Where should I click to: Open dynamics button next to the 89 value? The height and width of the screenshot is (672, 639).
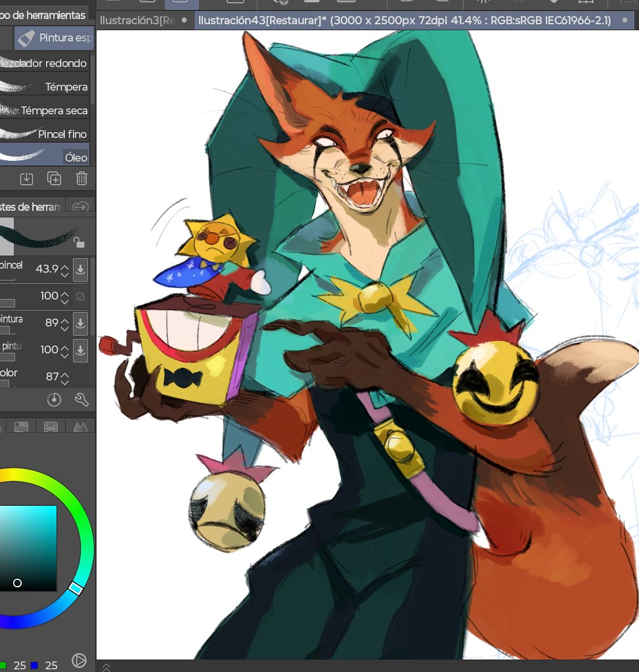coord(80,323)
